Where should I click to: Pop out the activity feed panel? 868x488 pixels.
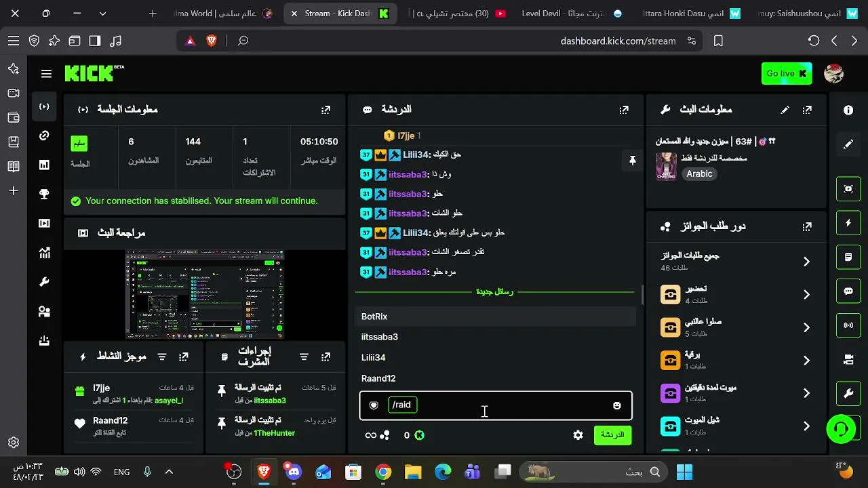tap(184, 357)
